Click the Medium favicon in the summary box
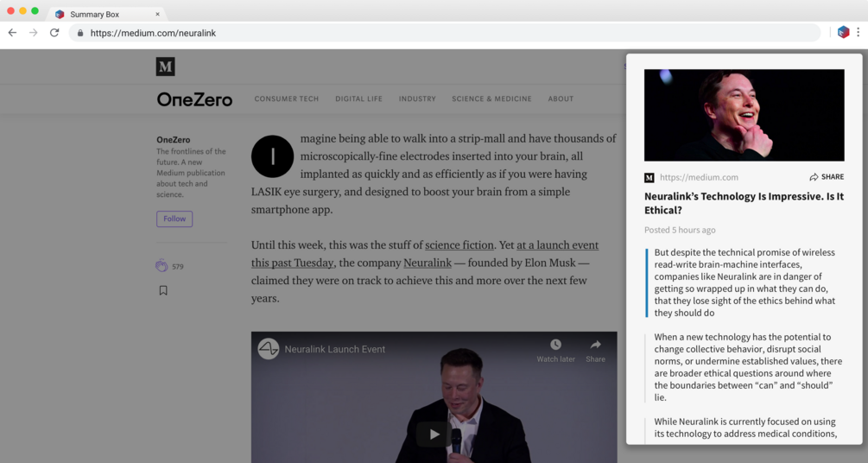 [x=649, y=178]
